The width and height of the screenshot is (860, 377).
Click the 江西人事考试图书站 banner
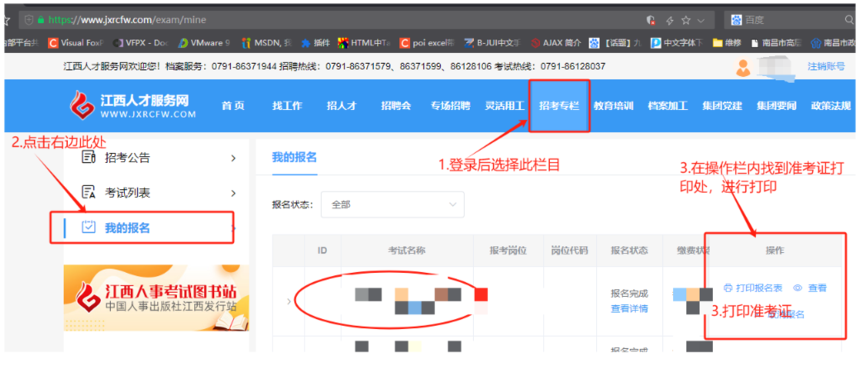click(156, 298)
